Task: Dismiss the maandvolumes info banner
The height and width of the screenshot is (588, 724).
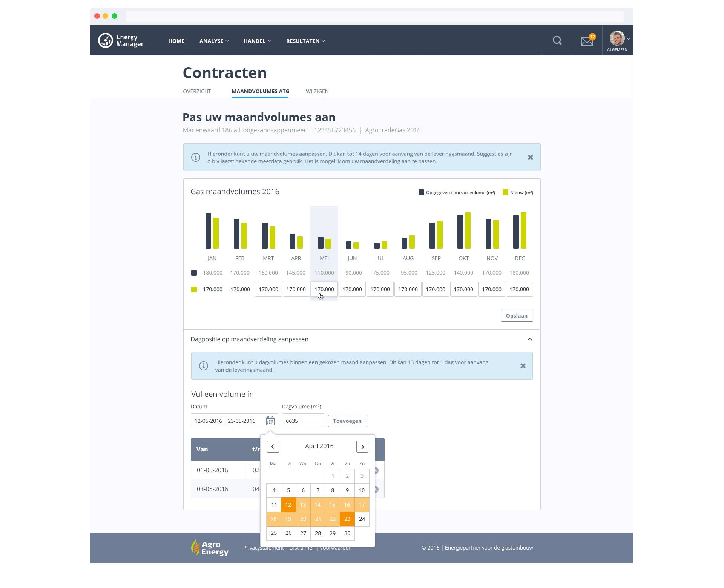Action: [x=530, y=157]
